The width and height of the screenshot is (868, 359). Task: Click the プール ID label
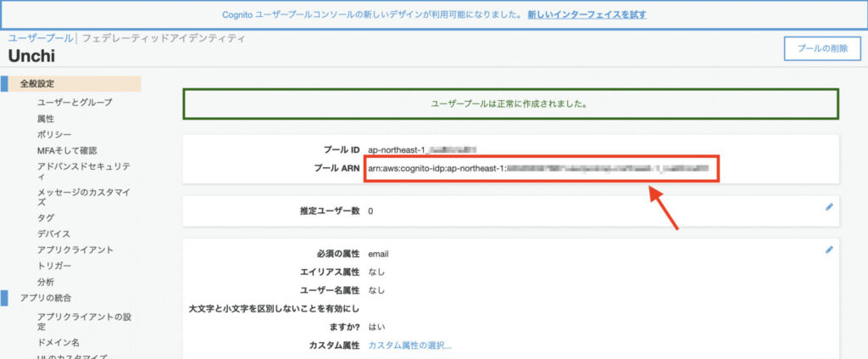[342, 150]
